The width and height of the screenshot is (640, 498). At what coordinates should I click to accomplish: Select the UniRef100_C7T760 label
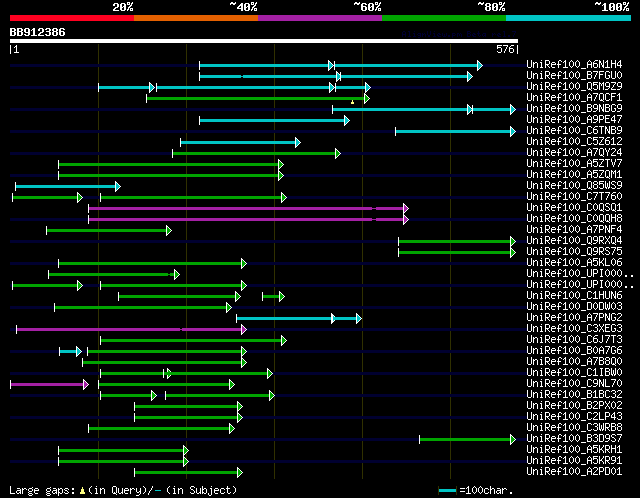click(574, 197)
